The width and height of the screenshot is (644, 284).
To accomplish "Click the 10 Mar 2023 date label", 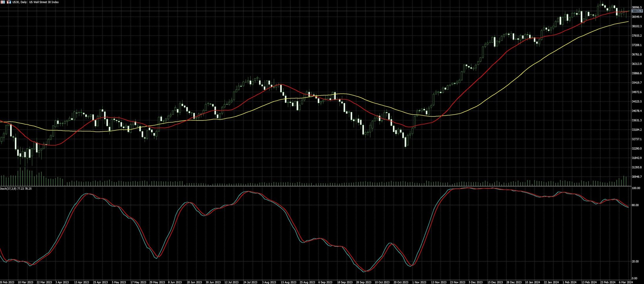I will click(x=26, y=282).
